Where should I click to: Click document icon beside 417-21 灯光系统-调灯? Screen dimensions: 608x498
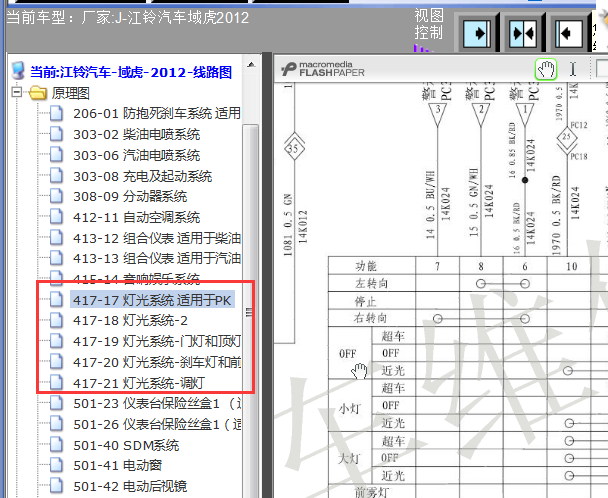point(56,382)
